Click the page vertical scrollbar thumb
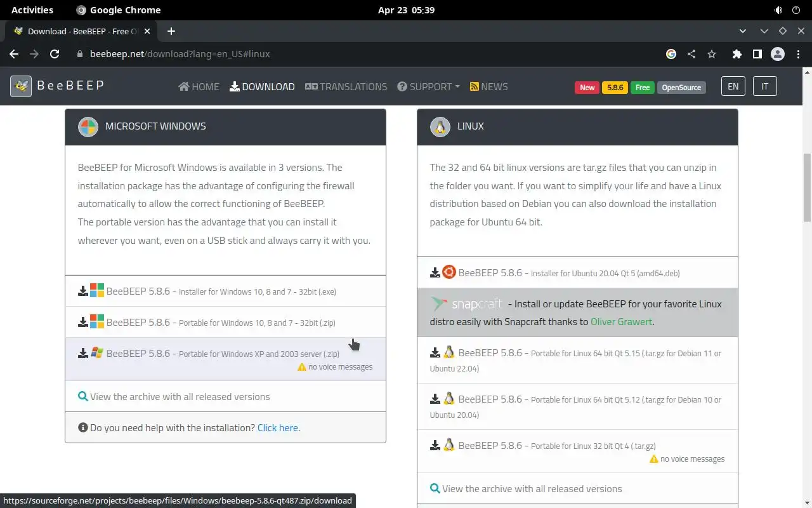812x508 pixels. 807,187
